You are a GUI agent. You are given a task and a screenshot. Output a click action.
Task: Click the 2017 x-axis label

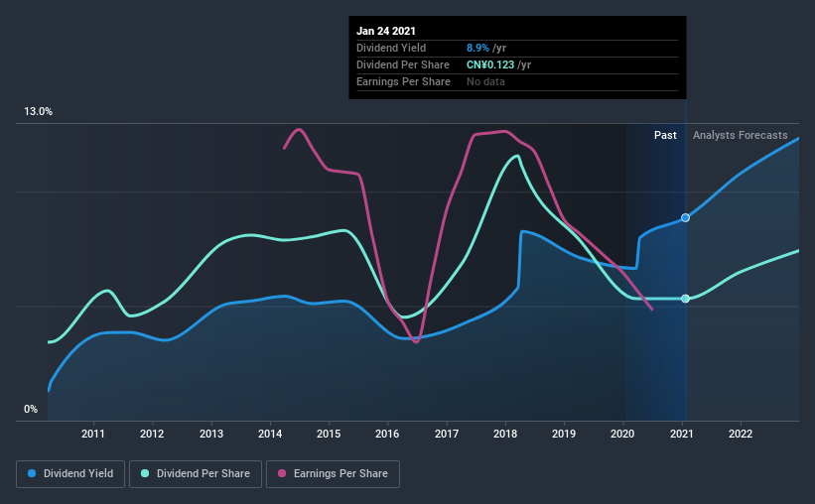click(447, 434)
